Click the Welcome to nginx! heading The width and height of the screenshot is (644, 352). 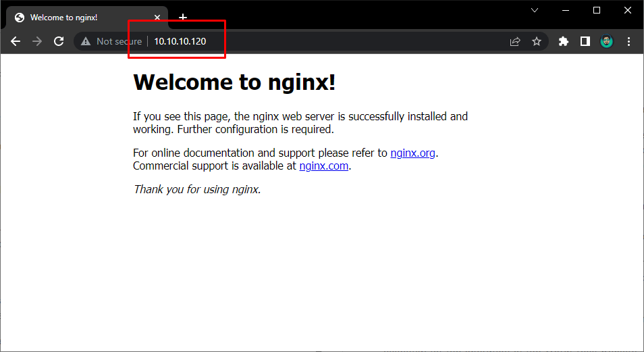click(234, 82)
